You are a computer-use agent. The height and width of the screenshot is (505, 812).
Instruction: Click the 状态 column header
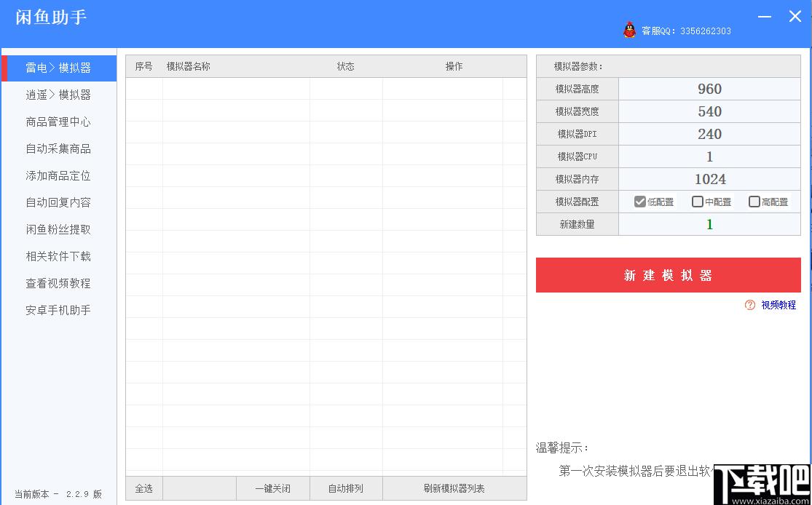click(x=346, y=66)
